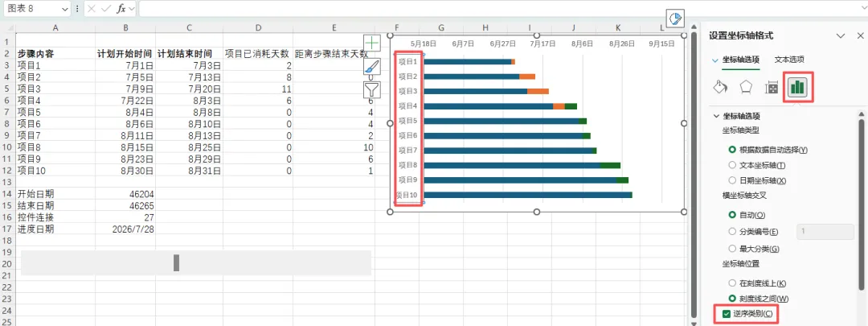Screen dimensions: 868x326
Task: Switch to 坐标轴选项 tab
Action: tap(741, 60)
